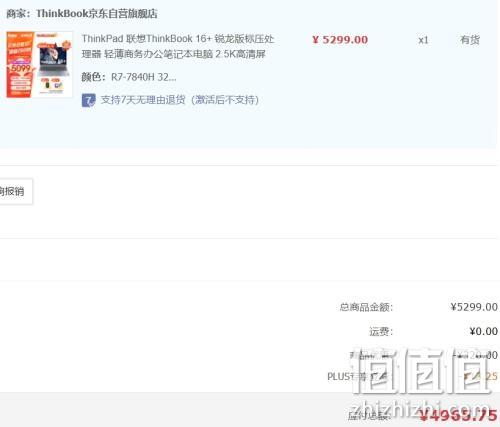Click the 值值值 watermark logo
500x427 pixels.
point(421,370)
